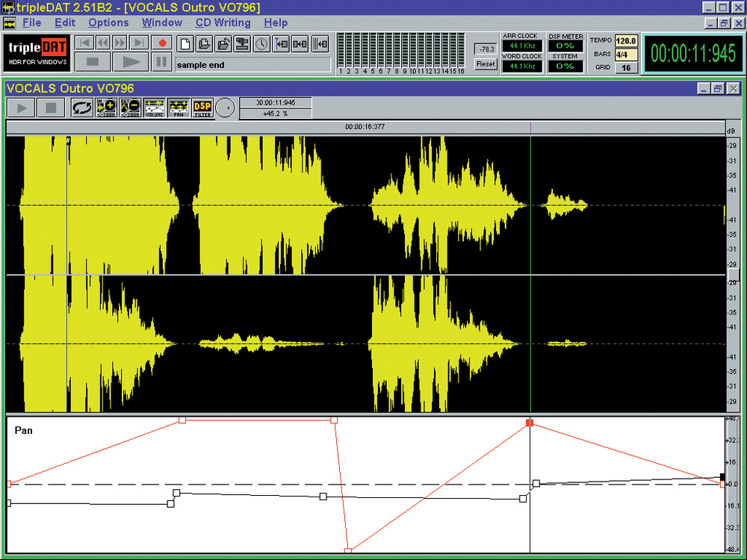Image resolution: width=747 pixels, height=560 pixels.
Task: Zoom in on the waveform
Action: 106,108
